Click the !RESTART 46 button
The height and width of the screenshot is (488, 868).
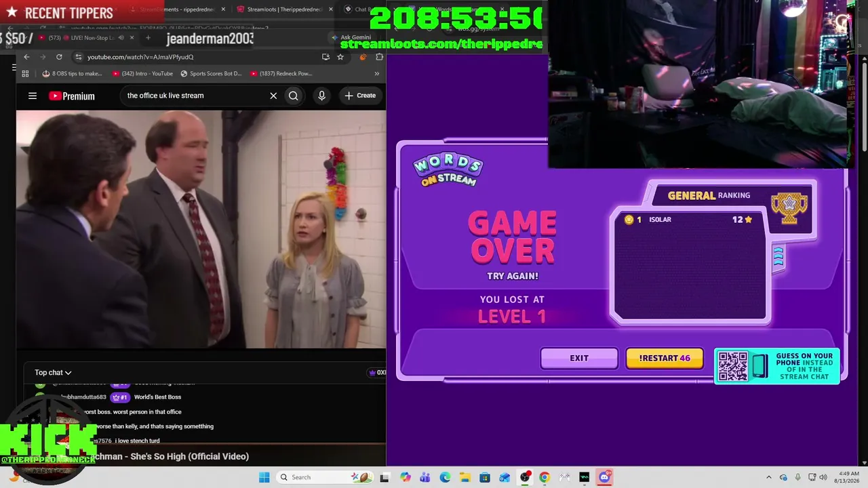tap(665, 358)
